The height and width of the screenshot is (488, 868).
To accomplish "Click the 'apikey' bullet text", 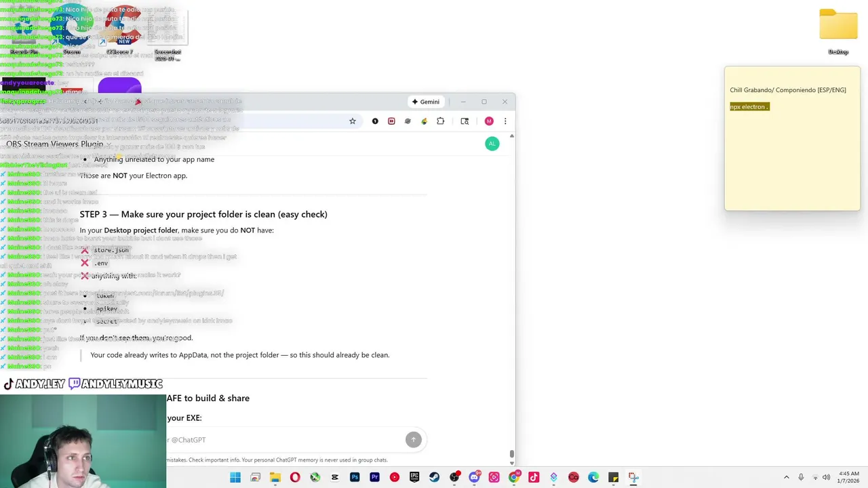I will [106, 308].
